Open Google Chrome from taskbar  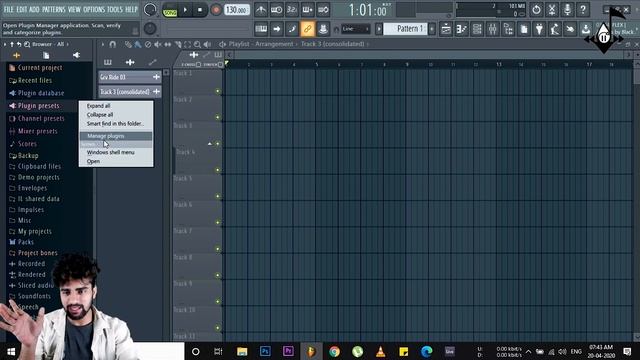[x=334, y=351]
